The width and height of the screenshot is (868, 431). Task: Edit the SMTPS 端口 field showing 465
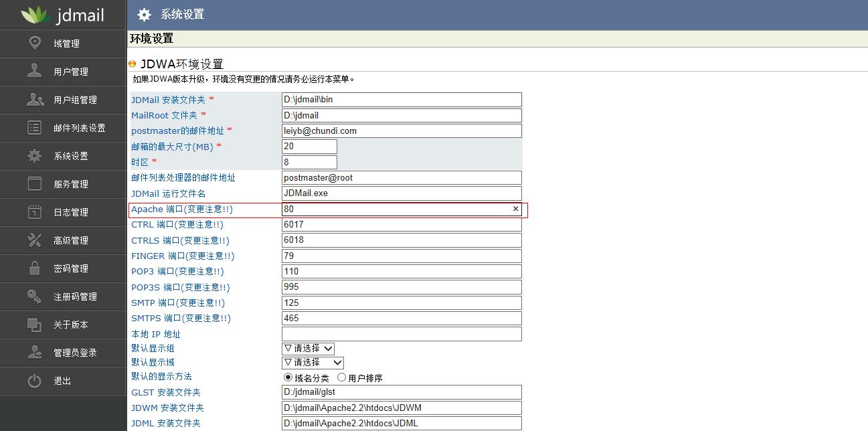coord(402,318)
